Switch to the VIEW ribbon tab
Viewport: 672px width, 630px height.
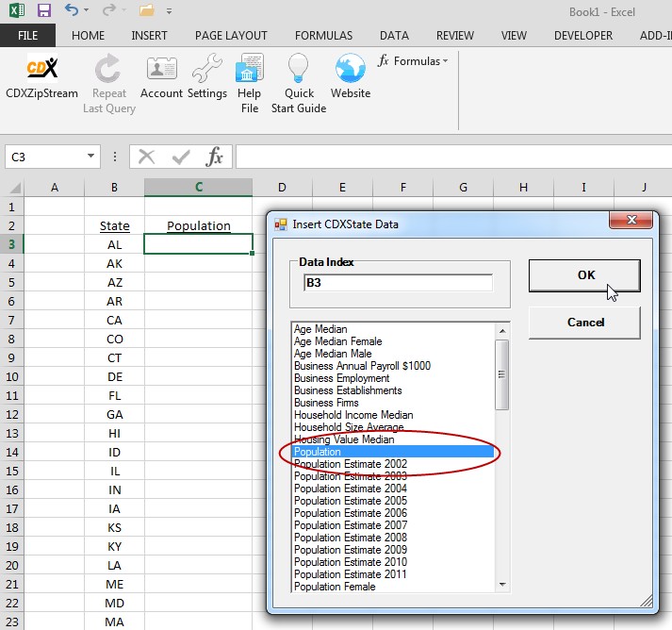(x=514, y=36)
